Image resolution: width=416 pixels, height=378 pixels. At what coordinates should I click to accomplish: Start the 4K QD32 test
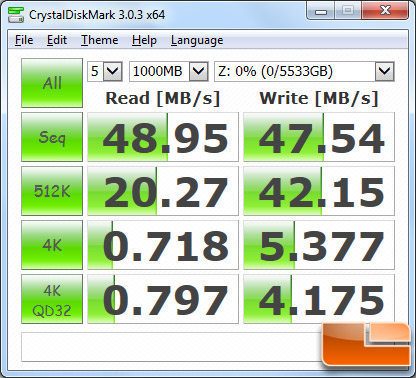(x=52, y=299)
